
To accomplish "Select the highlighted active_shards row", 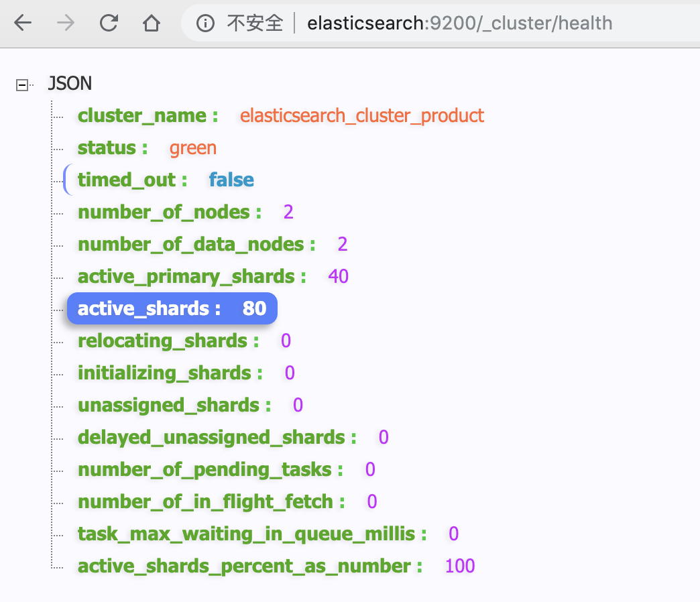I will (x=172, y=308).
